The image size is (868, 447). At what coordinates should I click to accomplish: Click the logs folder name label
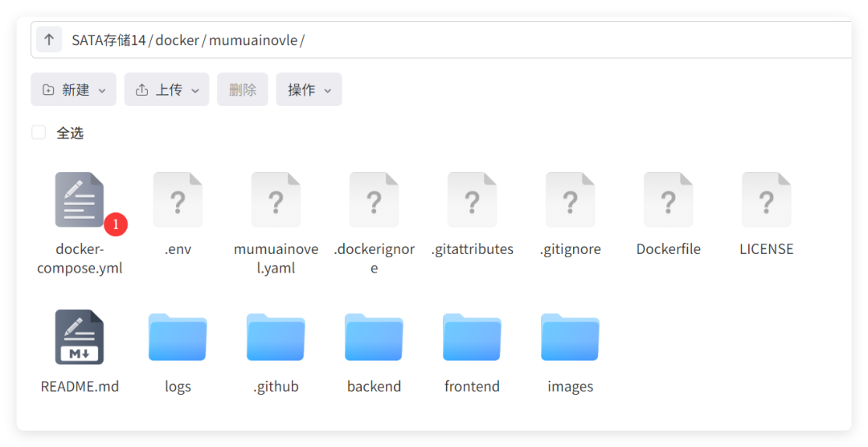(178, 387)
